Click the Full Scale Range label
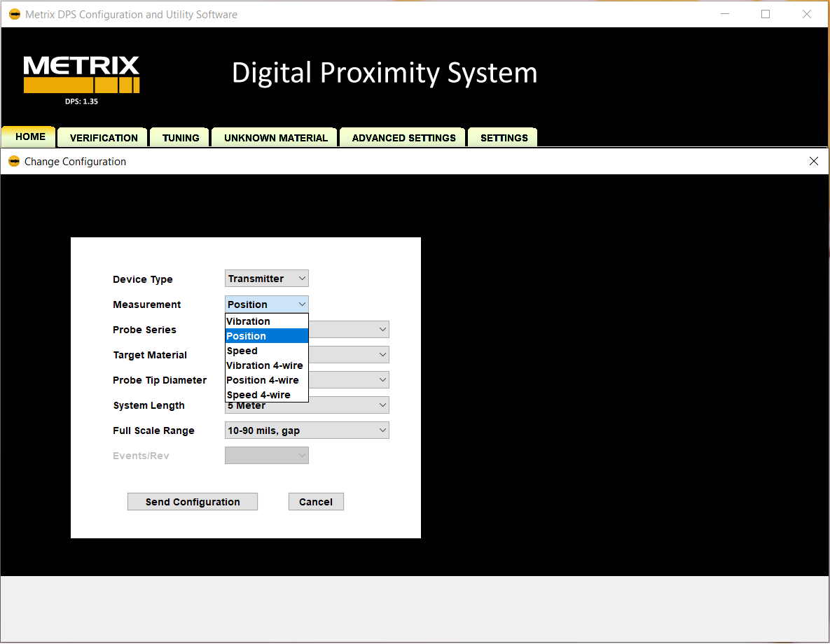The image size is (830, 644). click(153, 430)
